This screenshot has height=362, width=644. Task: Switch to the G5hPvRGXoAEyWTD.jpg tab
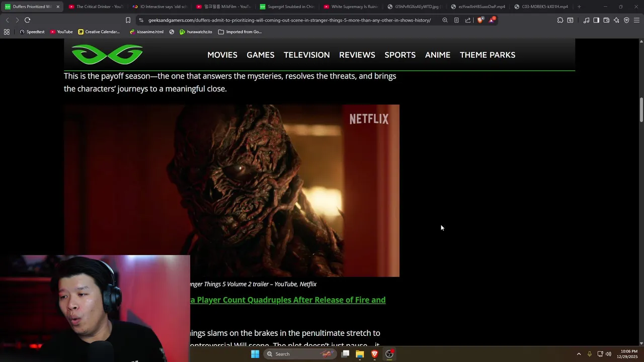tap(414, 7)
